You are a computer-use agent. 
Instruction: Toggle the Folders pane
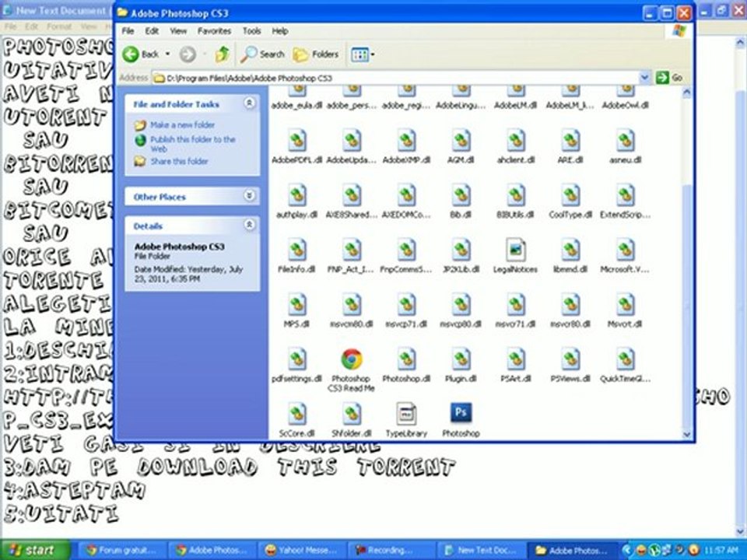coord(315,54)
